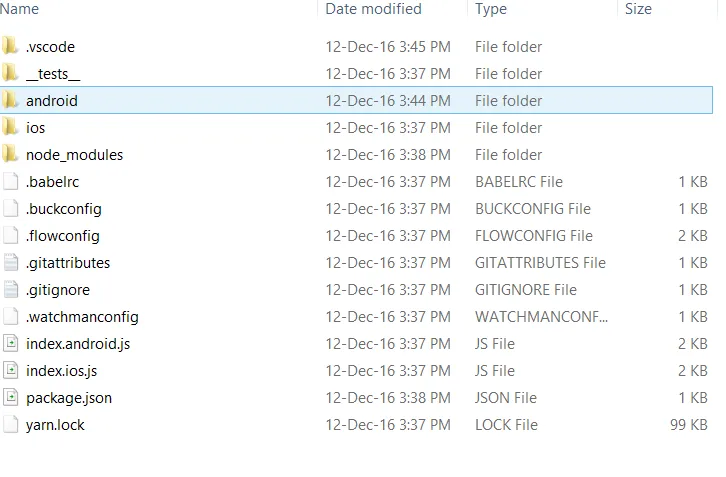The image size is (726, 477).
Task: Click the .gitignore file icon
Action: (x=11, y=289)
